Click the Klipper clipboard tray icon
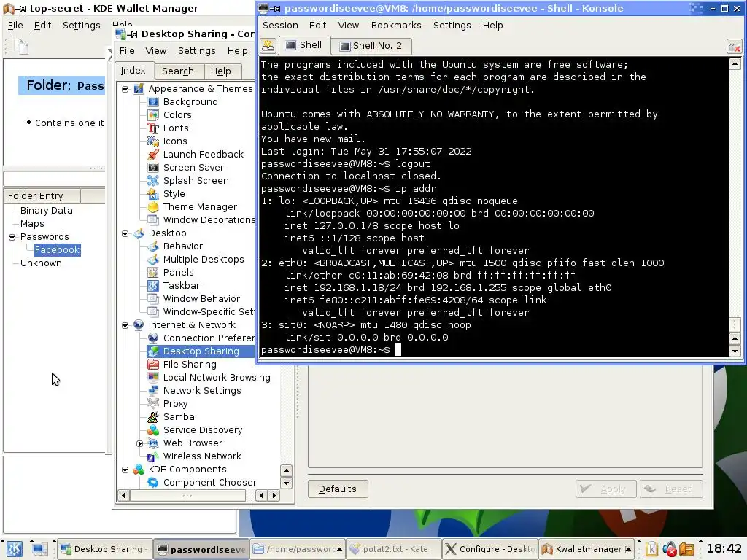747x560 pixels. tap(652, 549)
